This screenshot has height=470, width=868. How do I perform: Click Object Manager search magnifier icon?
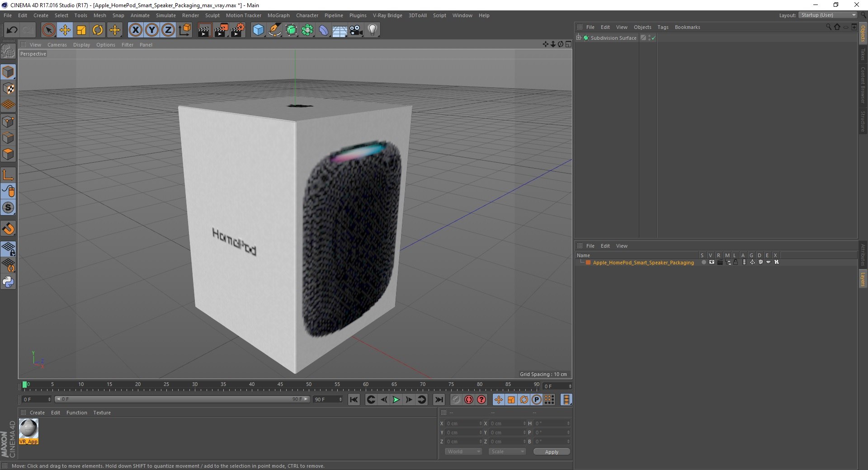[828, 27]
